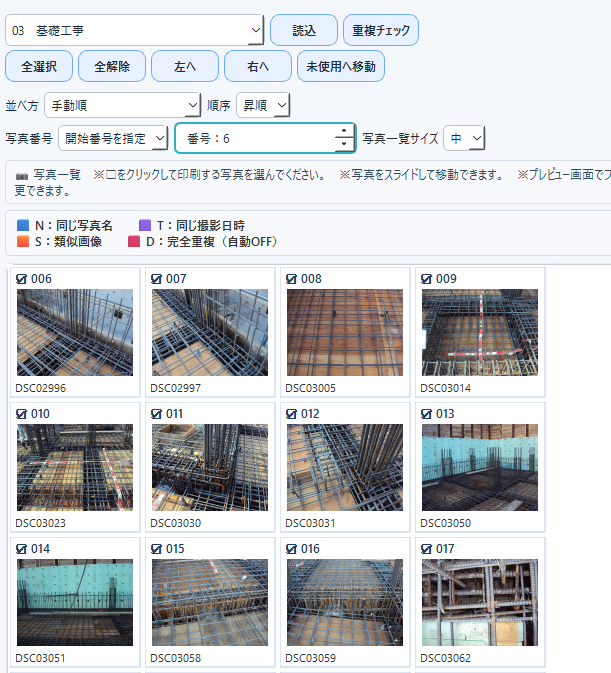
Task: Click the file name DSC03050
Action: point(445,523)
